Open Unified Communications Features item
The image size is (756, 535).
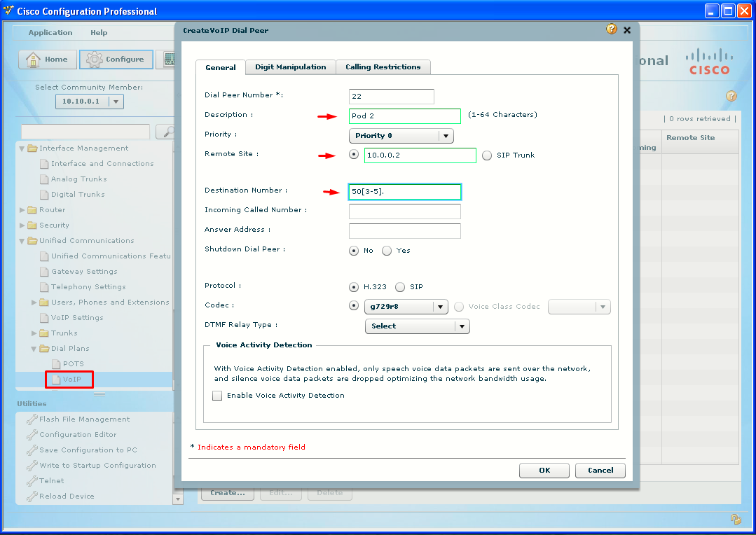pyautogui.click(x=111, y=256)
